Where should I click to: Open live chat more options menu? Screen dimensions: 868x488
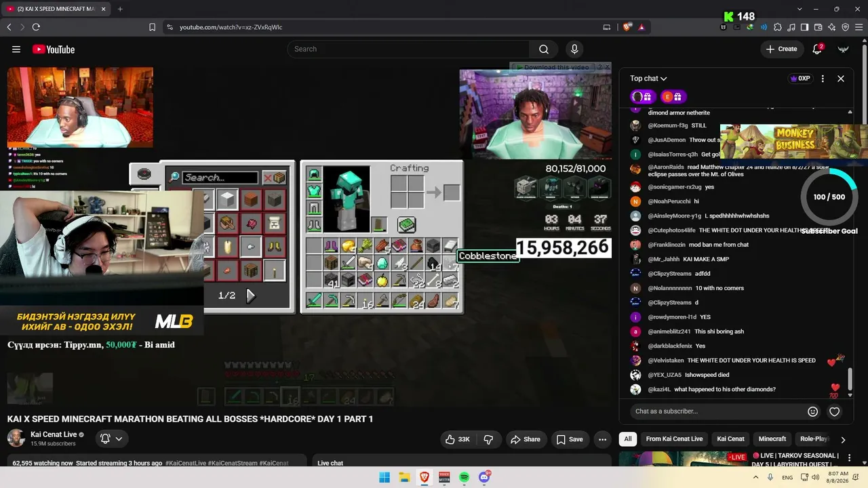(823, 79)
